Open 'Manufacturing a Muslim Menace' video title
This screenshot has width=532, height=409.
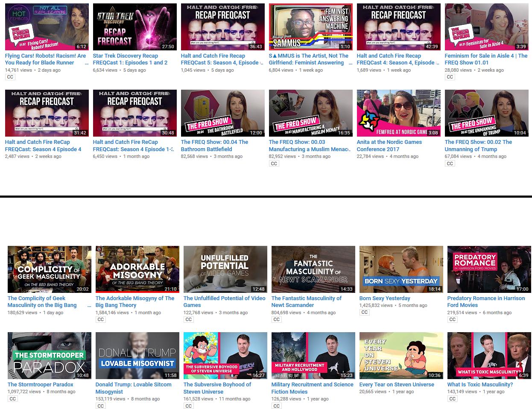[x=310, y=146]
